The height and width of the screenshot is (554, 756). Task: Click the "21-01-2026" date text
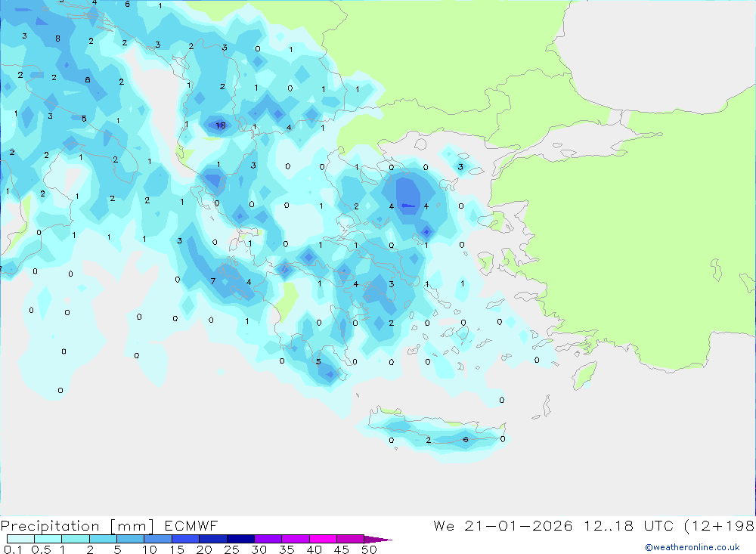(519, 525)
